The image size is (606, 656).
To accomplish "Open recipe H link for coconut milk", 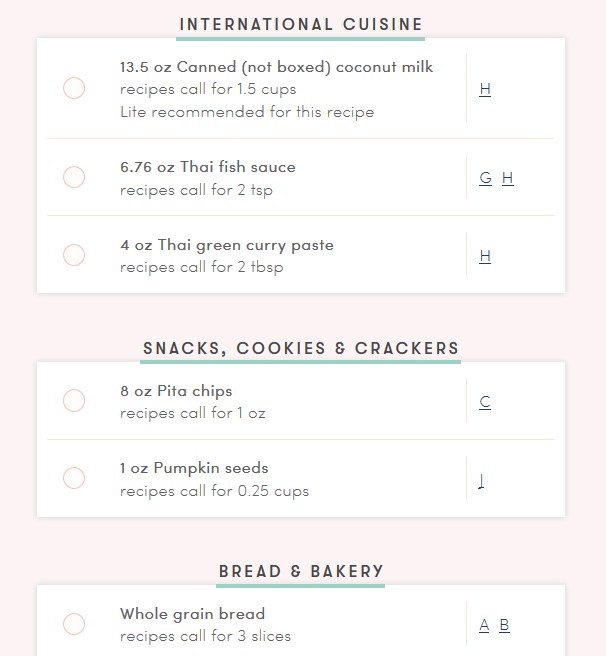I will click(485, 89).
